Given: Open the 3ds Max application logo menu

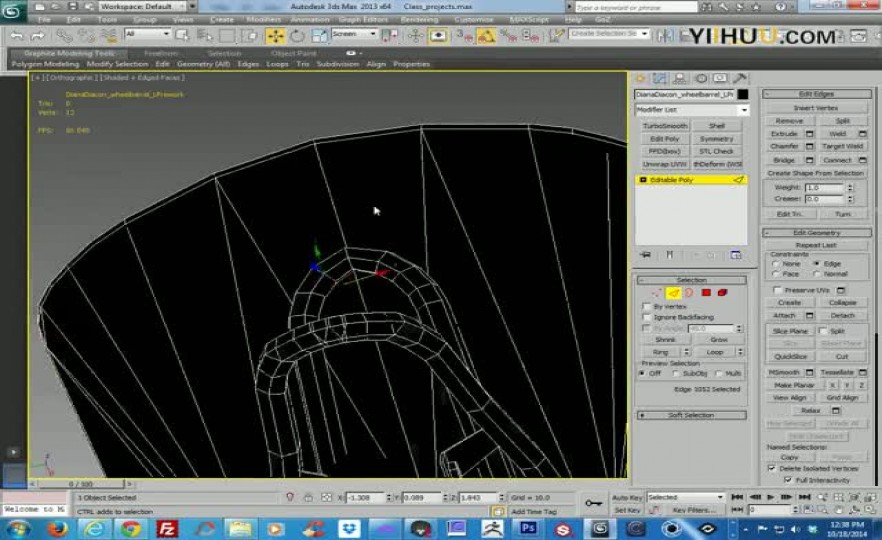Looking at the screenshot, I should 12,11.
